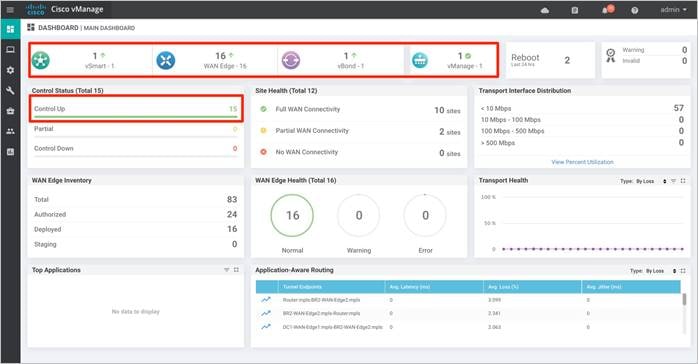Click the Application-Aware Routing table scrollbar

click(x=684, y=299)
